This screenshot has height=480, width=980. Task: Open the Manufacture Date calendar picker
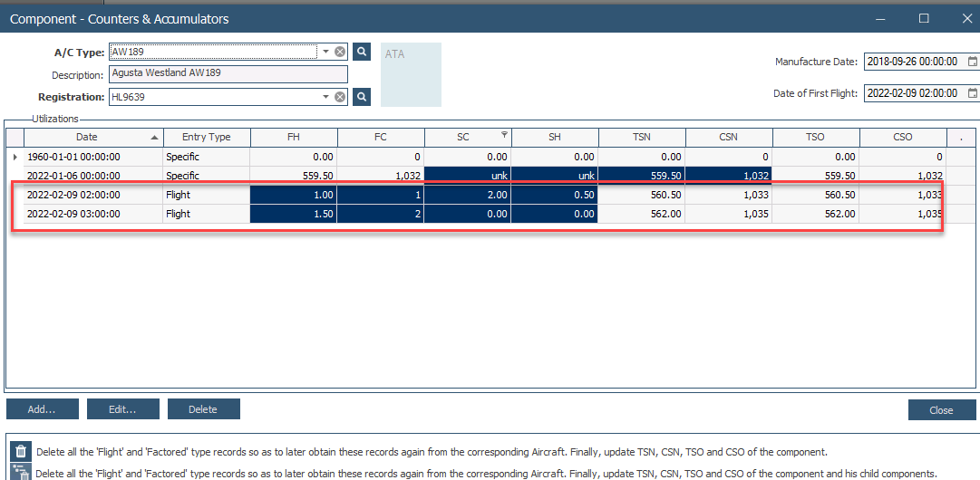(973, 62)
